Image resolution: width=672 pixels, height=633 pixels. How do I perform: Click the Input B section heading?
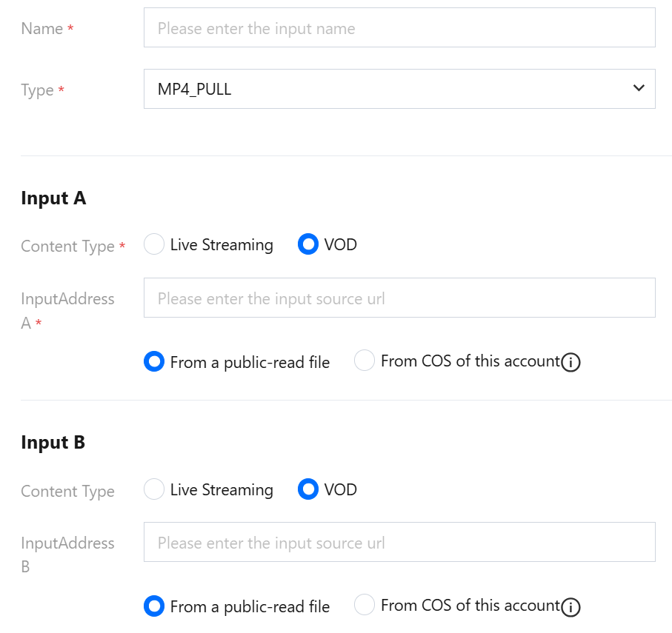click(53, 442)
